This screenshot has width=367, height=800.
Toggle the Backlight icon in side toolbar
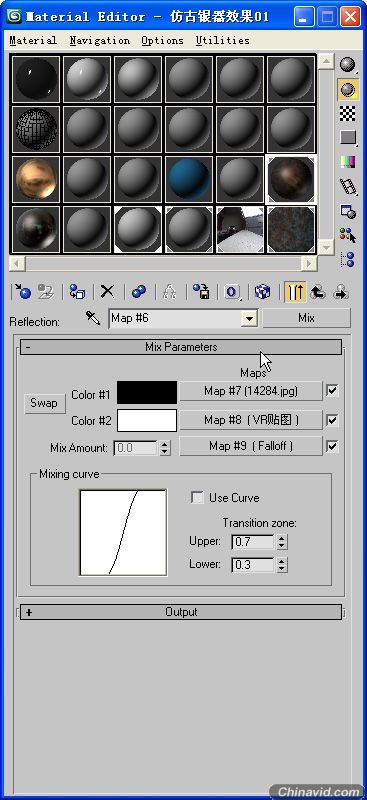coord(348,90)
